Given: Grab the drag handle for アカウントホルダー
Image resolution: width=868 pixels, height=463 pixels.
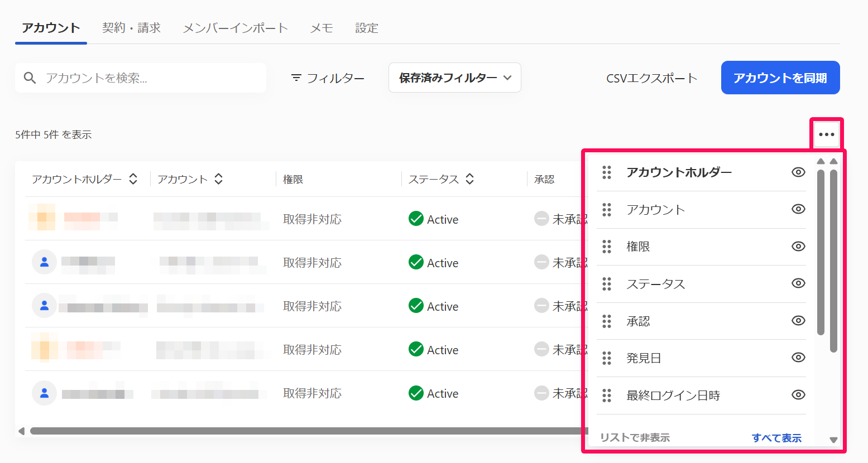Looking at the screenshot, I should point(607,172).
